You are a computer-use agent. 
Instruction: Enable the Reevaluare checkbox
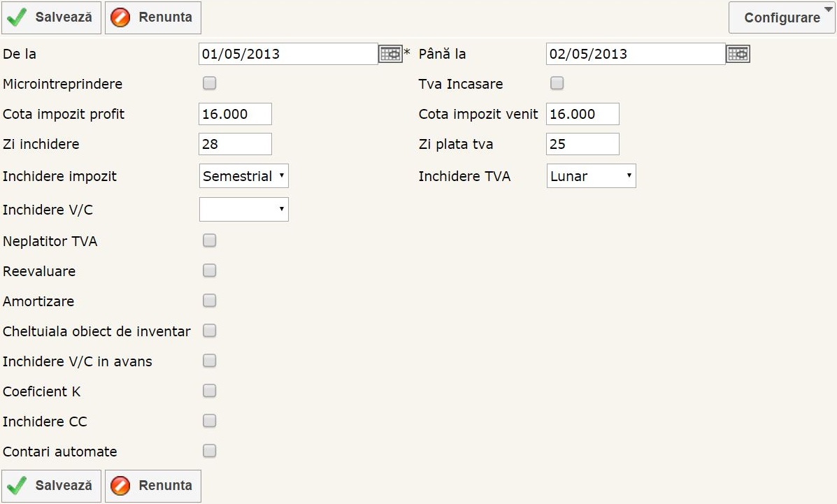[x=209, y=271]
